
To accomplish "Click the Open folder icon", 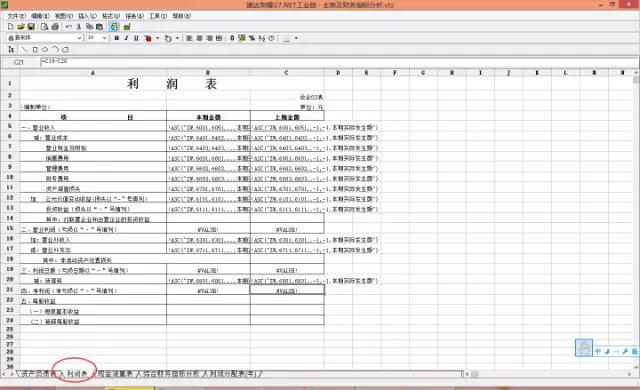I will pos(21,27).
